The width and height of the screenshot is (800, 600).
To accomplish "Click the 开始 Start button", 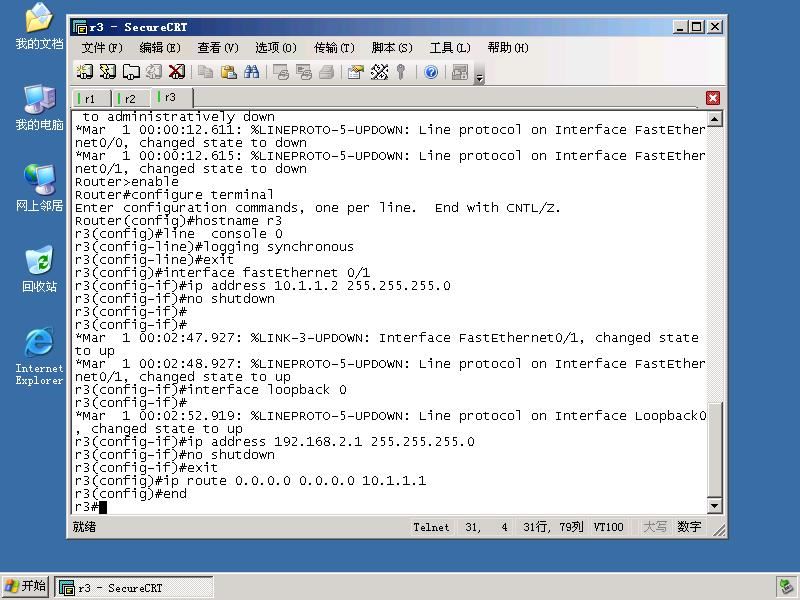I will [x=26, y=586].
